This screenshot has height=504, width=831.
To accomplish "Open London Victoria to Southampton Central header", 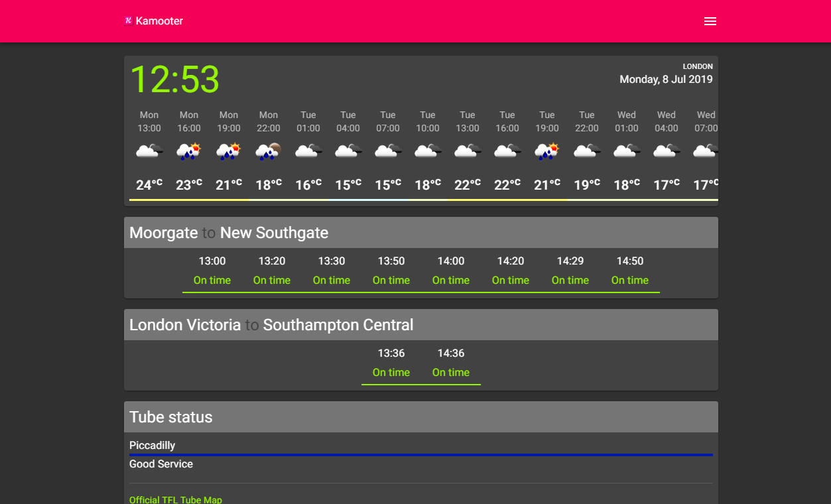I will pos(421,325).
